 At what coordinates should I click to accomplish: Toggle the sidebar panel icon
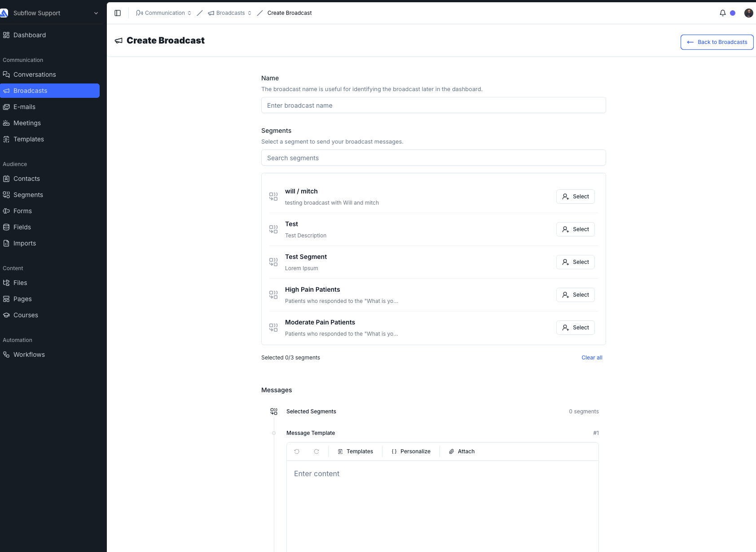(118, 13)
